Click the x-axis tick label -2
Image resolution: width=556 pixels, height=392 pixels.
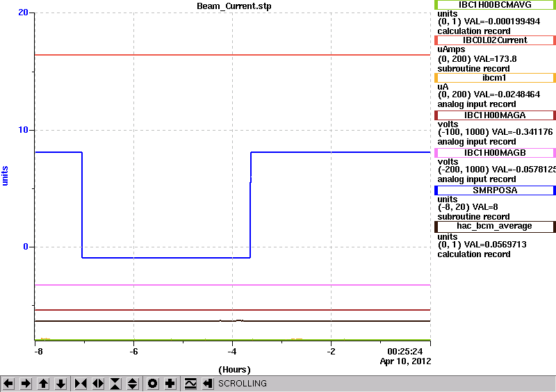point(331,352)
